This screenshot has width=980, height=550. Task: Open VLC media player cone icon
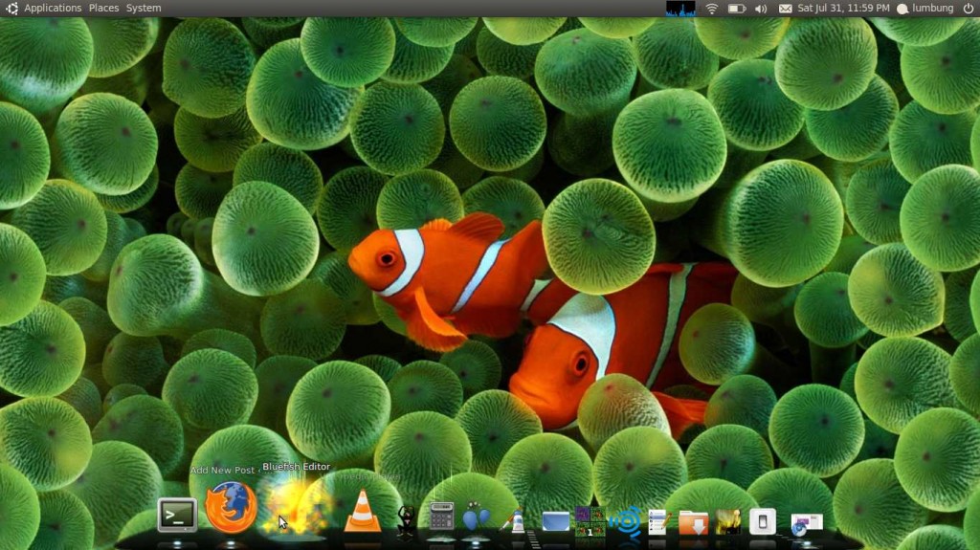pyautogui.click(x=363, y=512)
